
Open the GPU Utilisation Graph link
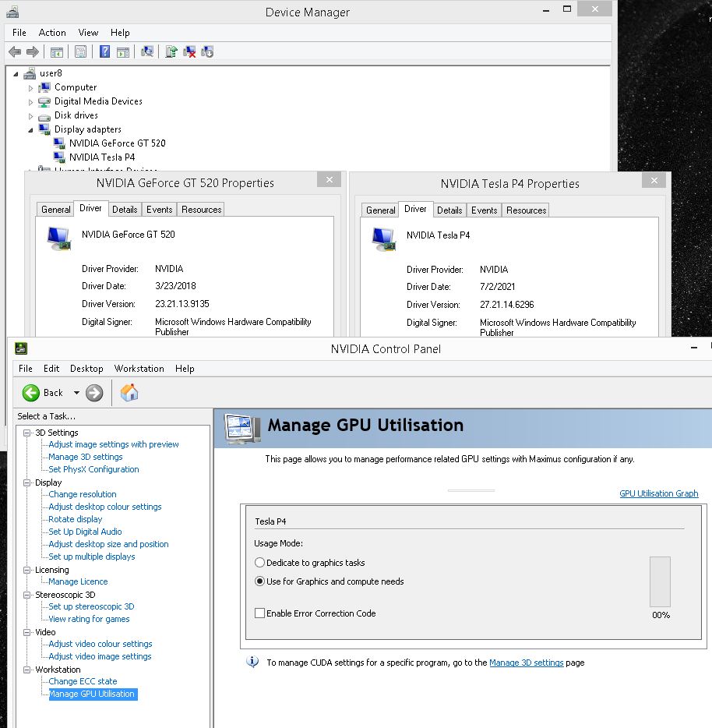(658, 493)
